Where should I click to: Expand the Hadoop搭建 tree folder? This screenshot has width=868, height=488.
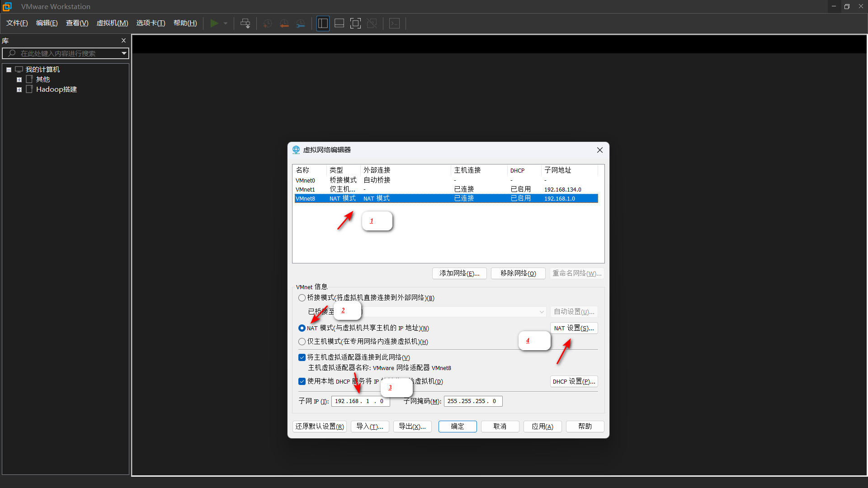point(19,89)
